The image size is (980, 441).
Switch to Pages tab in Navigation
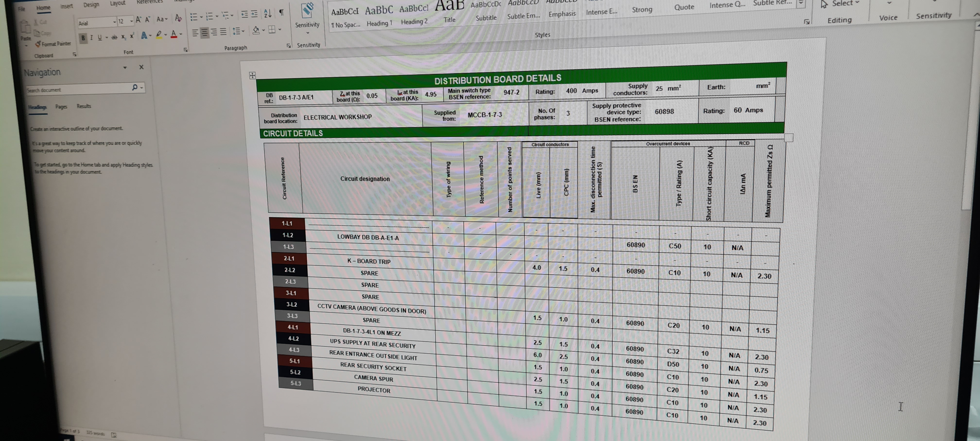[x=61, y=107]
